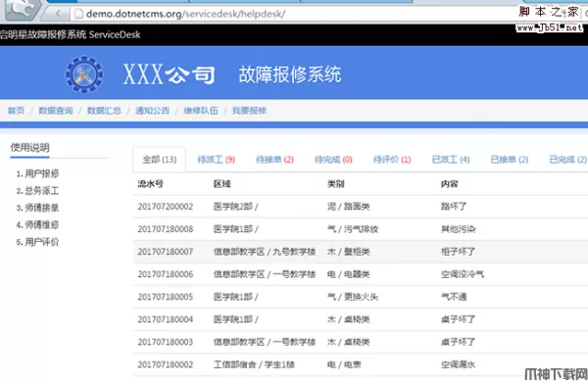The height and width of the screenshot is (381, 588).
Task: Click the browser URL address field
Action: pos(292,14)
